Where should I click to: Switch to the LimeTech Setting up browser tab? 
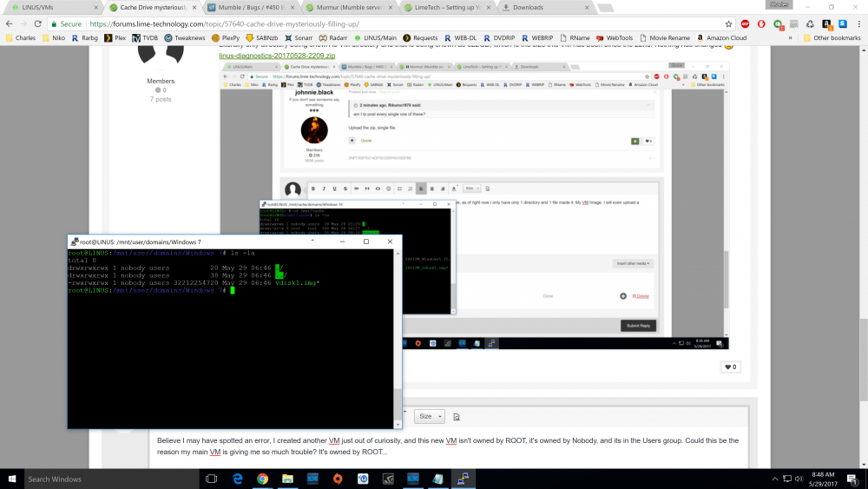click(x=447, y=7)
